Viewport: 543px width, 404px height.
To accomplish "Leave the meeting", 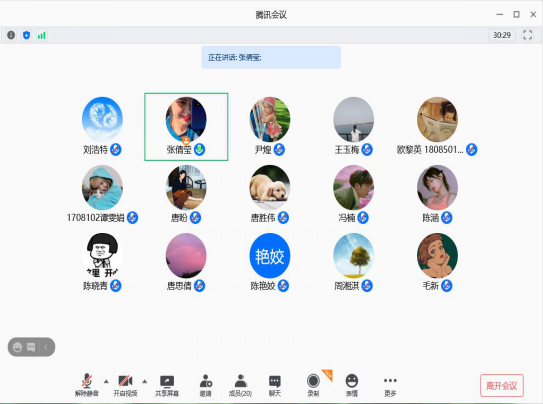I will [502, 386].
